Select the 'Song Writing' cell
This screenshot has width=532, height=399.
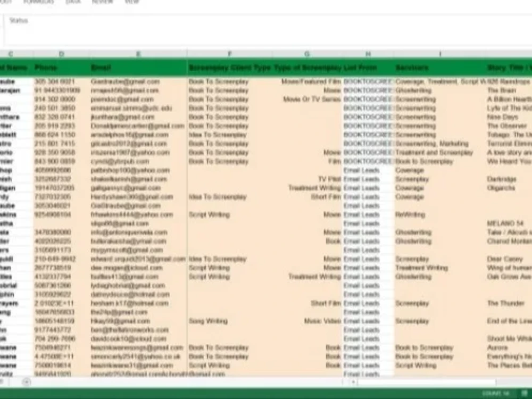point(230,321)
